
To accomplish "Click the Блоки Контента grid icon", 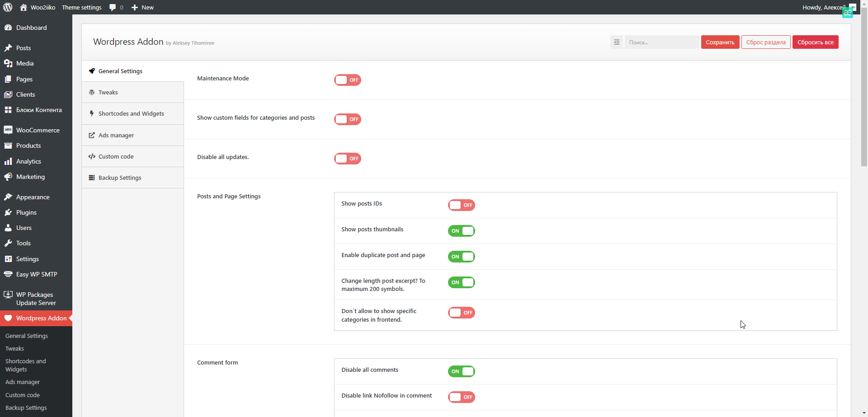I will pyautogui.click(x=8, y=110).
